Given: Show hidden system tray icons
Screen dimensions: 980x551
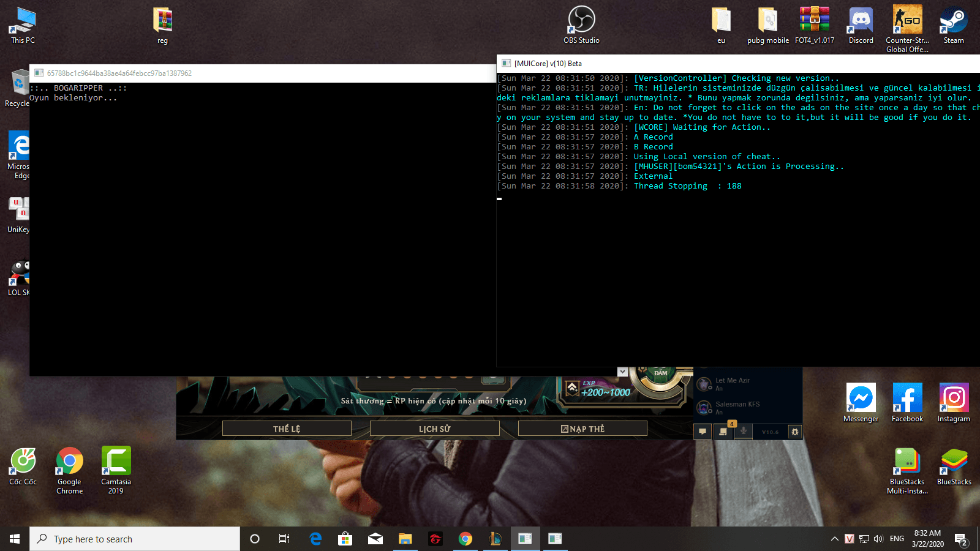Looking at the screenshot, I should tap(834, 539).
